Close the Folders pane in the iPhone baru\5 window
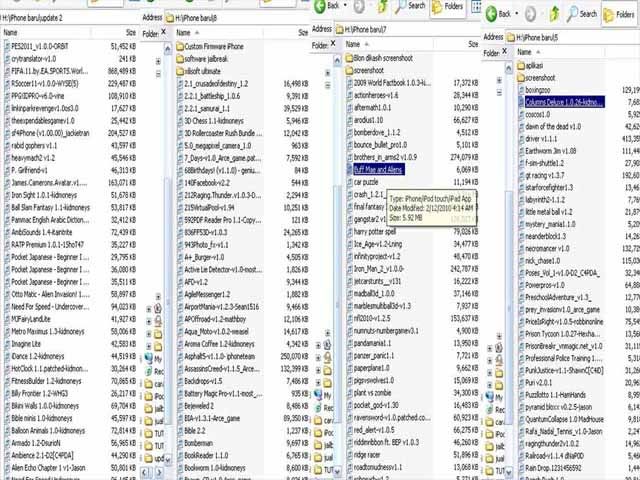Screen dimensions: 640x480 point(504,51)
